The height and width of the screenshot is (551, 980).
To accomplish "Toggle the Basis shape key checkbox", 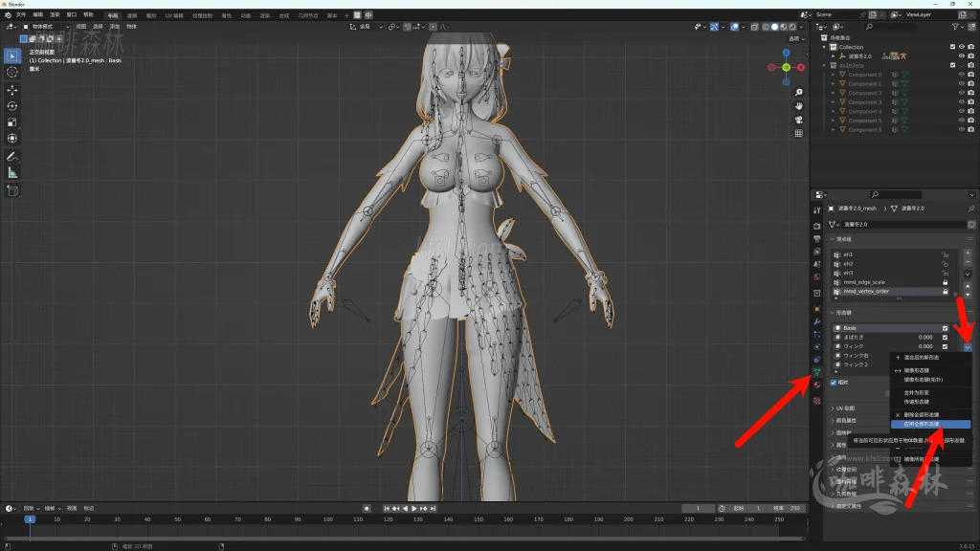I will point(945,328).
